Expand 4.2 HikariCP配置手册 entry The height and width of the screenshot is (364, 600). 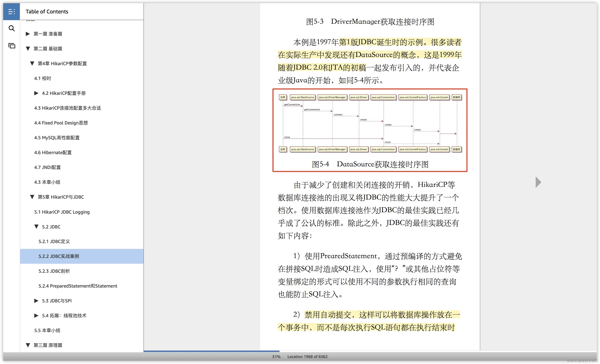(x=36, y=93)
